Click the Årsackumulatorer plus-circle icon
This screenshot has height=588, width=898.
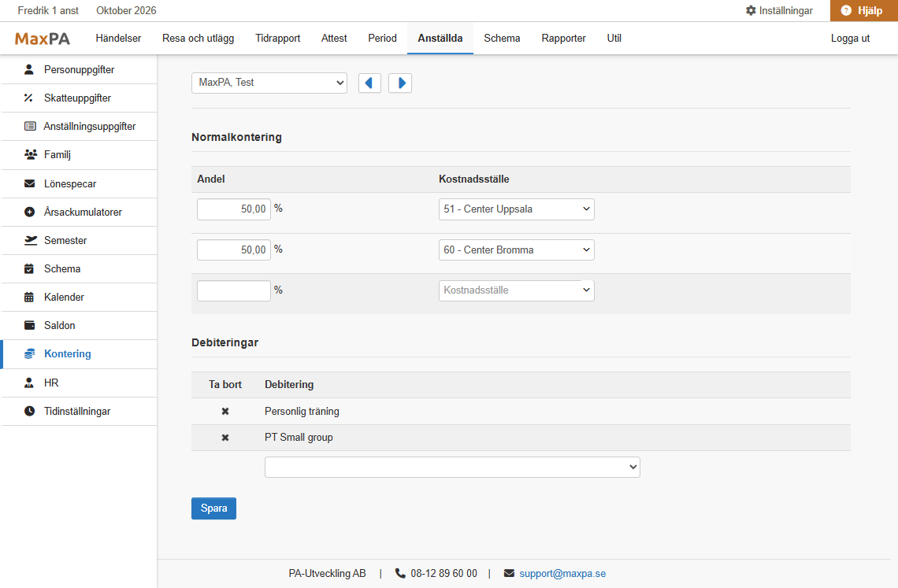pos(29,212)
